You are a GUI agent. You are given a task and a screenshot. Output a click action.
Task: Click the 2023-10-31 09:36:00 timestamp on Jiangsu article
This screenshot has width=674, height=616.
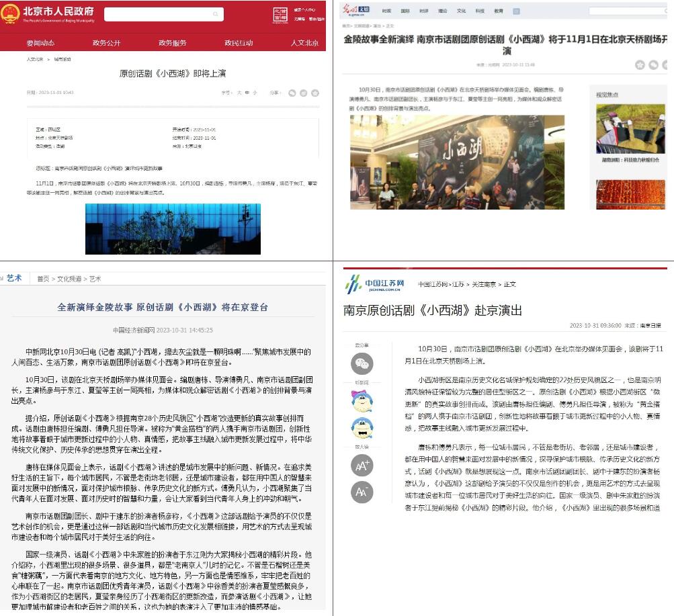[595, 326]
